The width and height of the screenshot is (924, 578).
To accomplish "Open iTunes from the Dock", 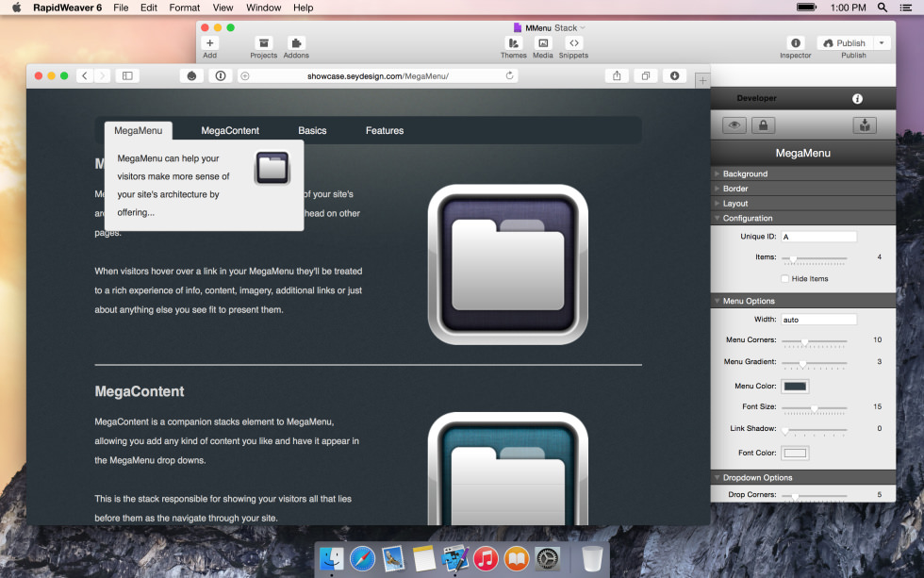I will (x=486, y=558).
